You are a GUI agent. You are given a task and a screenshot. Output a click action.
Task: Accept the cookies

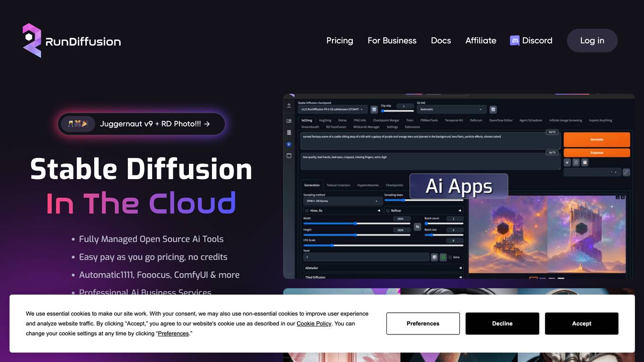(x=581, y=324)
